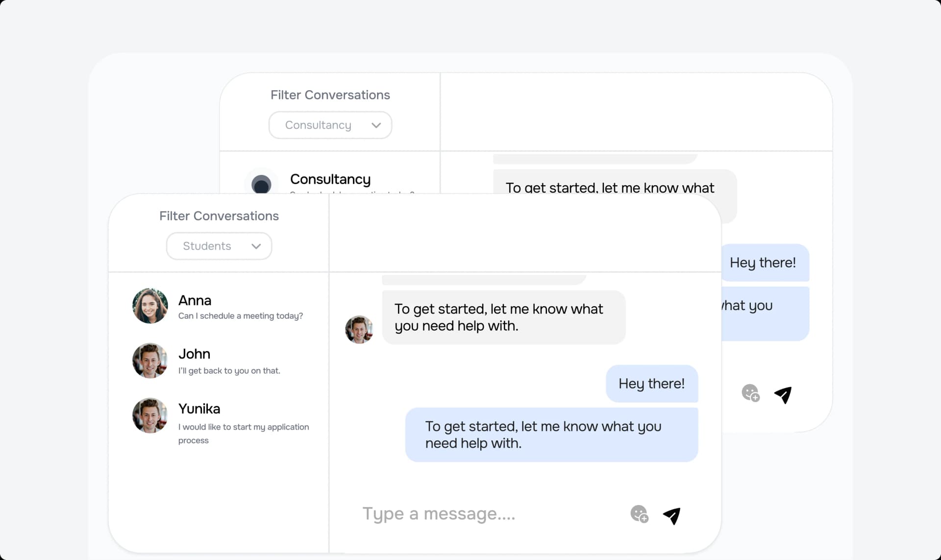
Task: Select the Consultancy conversation entry
Action: click(330, 179)
